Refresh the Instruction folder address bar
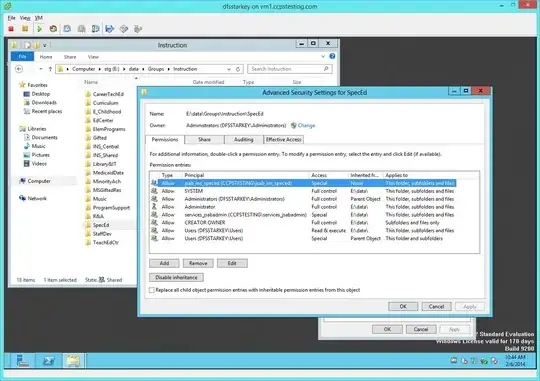This screenshot has height=381, width=540. 238,69
